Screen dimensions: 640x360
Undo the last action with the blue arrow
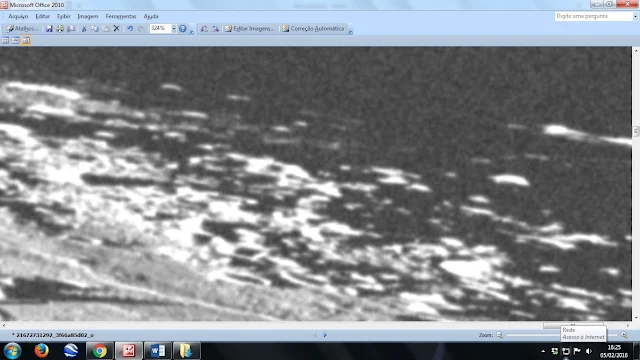click(130, 29)
